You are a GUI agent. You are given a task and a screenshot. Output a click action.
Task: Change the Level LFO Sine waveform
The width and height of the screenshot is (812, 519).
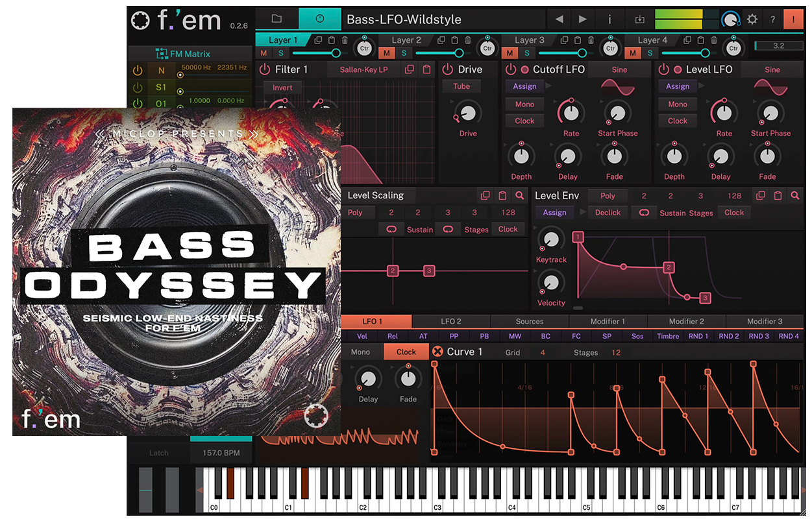click(x=772, y=69)
